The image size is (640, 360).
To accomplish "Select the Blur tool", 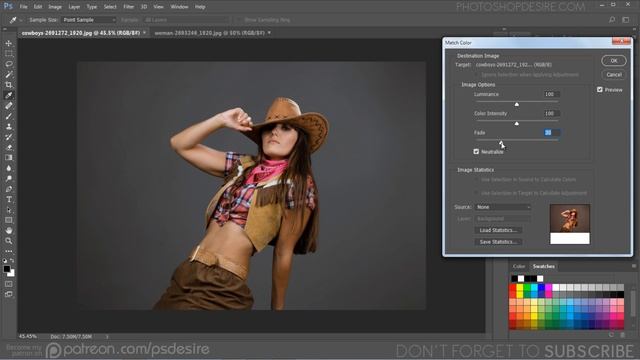I will [9, 168].
